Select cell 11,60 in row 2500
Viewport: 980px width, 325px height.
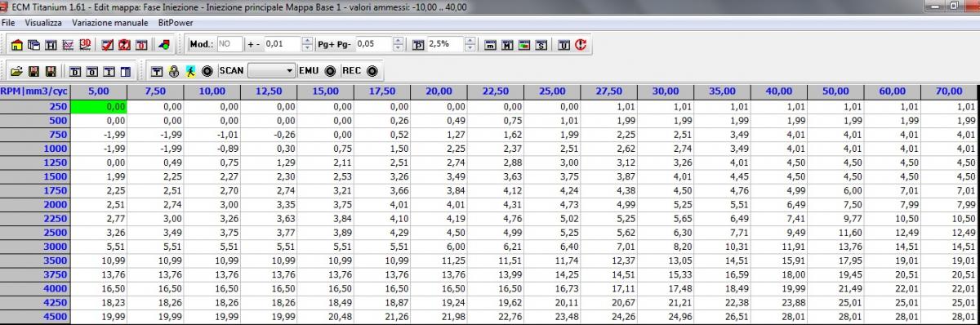(835, 232)
